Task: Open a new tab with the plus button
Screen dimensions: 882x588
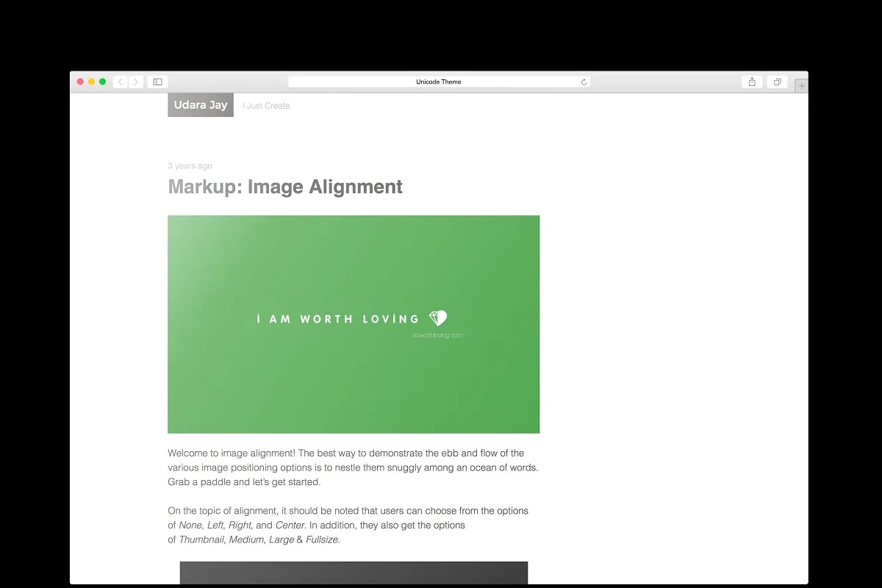Action: (802, 86)
